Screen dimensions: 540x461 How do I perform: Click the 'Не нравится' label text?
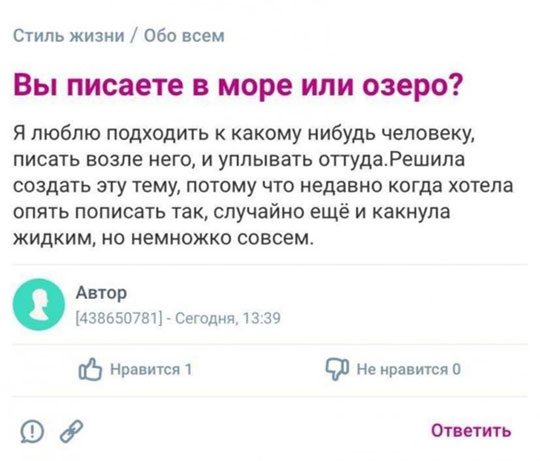click(x=402, y=369)
